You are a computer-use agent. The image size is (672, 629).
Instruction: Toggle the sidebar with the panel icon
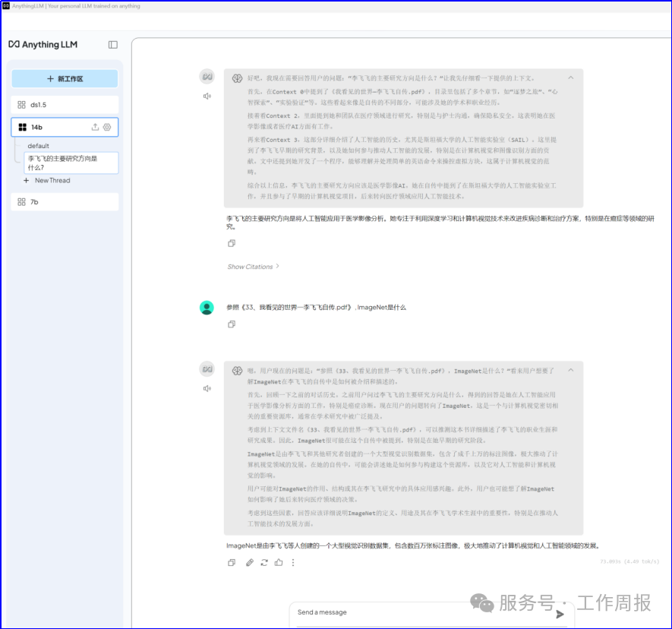[x=112, y=45]
